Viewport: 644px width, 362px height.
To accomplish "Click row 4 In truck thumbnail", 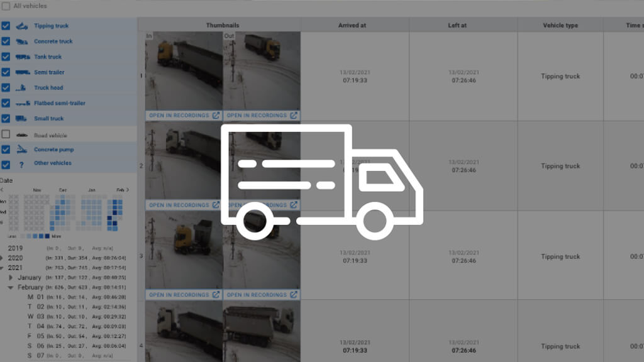I will click(184, 331).
